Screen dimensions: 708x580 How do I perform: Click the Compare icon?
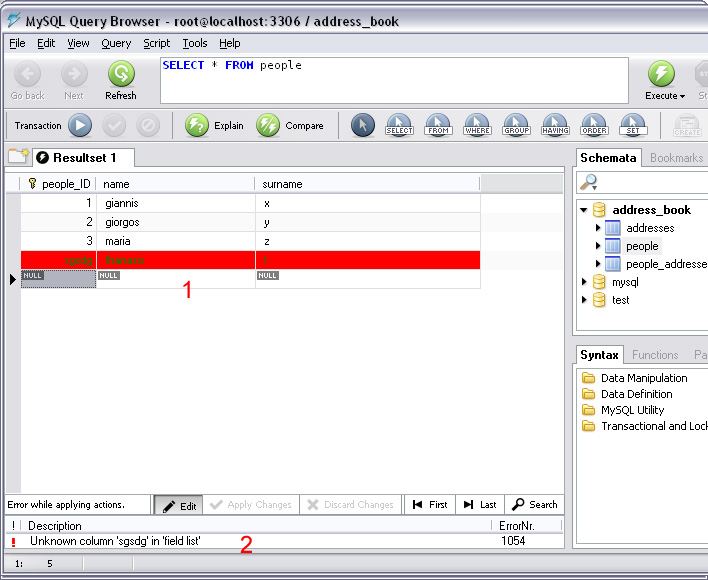click(268, 125)
